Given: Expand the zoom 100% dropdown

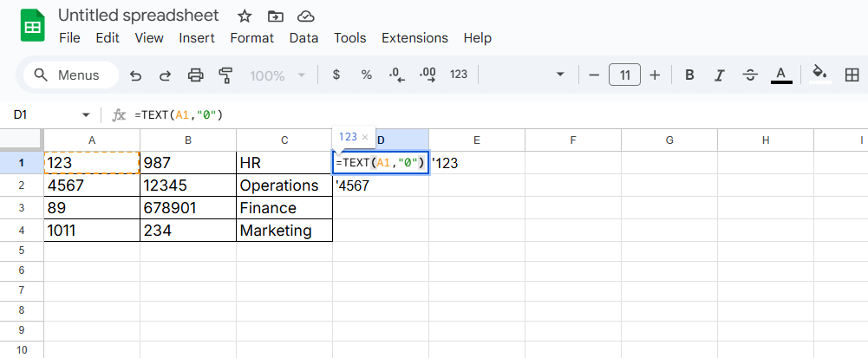Looking at the screenshot, I should (x=277, y=75).
